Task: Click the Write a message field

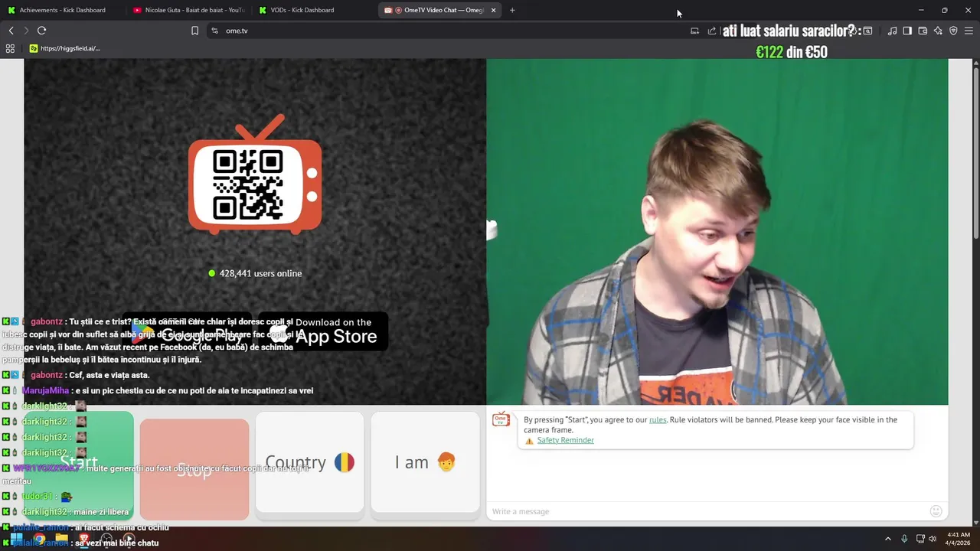Action: pyautogui.click(x=706, y=511)
